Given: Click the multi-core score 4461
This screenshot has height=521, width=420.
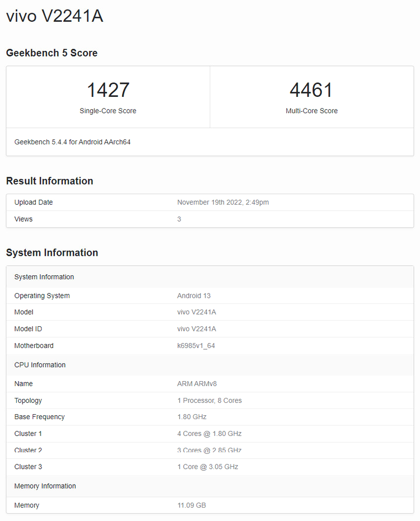Looking at the screenshot, I should coord(311,90).
